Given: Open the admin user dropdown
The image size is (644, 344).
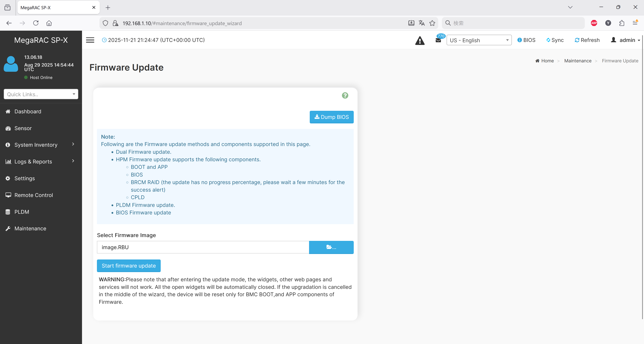Looking at the screenshot, I should tap(626, 40).
